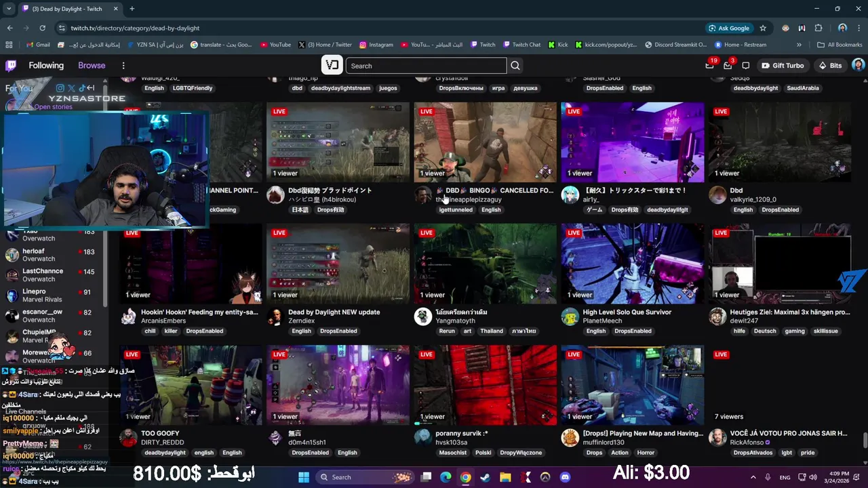This screenshot has width=868, height=488.
Task: Open the Whispers chat bubble icon
Action: tap(745, 66)
